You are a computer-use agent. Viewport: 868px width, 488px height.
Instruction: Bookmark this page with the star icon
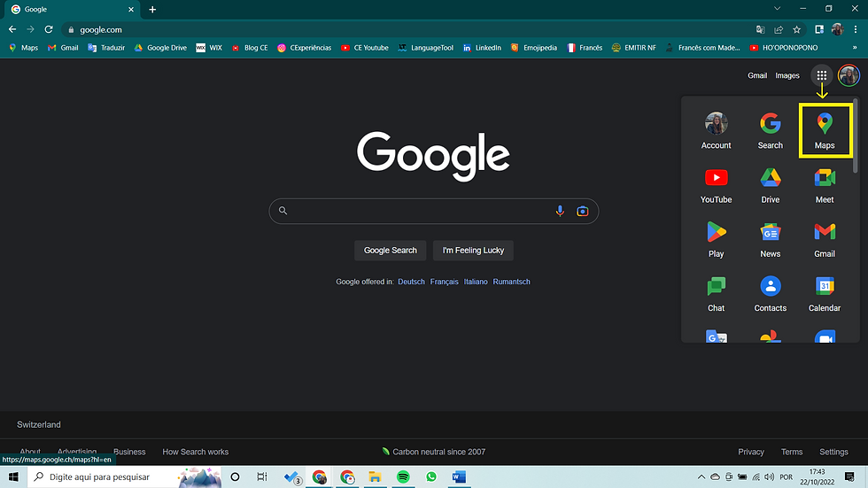pos(796,29)
